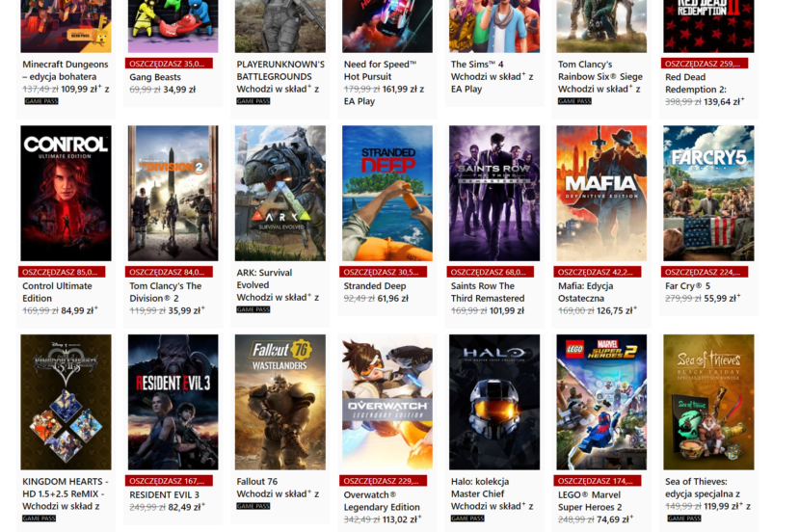The height and width of the screenshot is (532, 799).
Task: Click Game Pass badge under ARK Survival Evolved
Action: coord(253,309)
